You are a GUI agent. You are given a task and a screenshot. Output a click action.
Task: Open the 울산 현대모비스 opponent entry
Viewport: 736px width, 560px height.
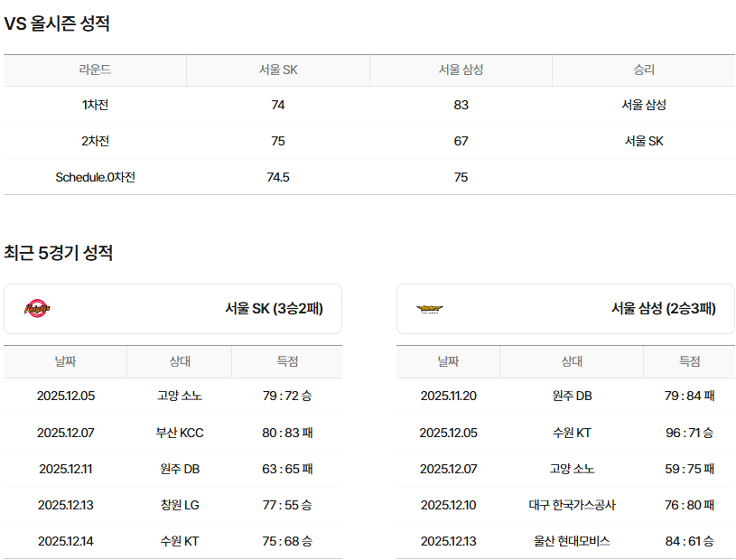[572, 541]
